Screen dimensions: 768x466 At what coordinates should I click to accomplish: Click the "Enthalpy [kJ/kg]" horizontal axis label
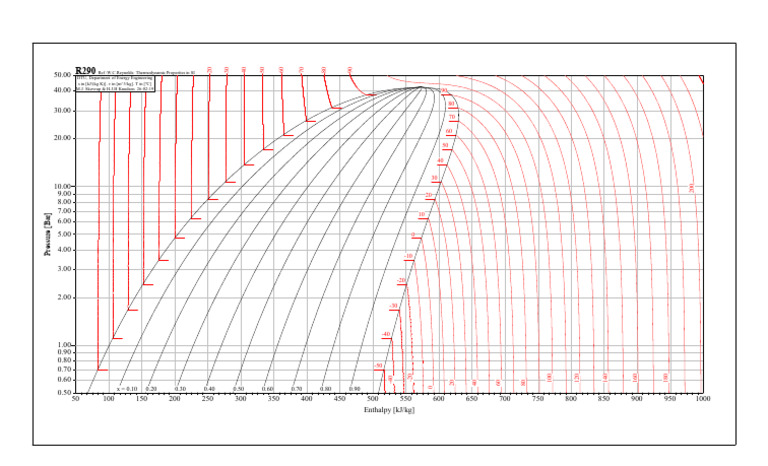tap(389, 410)
